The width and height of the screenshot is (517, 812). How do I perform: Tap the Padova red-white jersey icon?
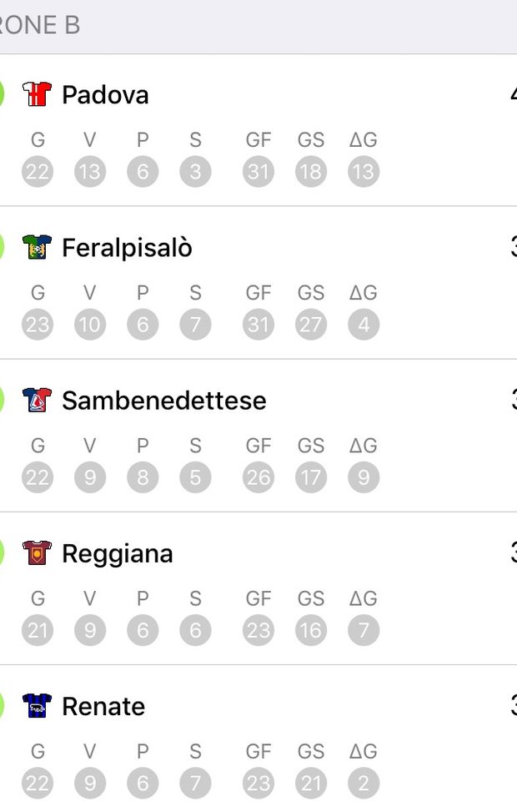point(37,94)
